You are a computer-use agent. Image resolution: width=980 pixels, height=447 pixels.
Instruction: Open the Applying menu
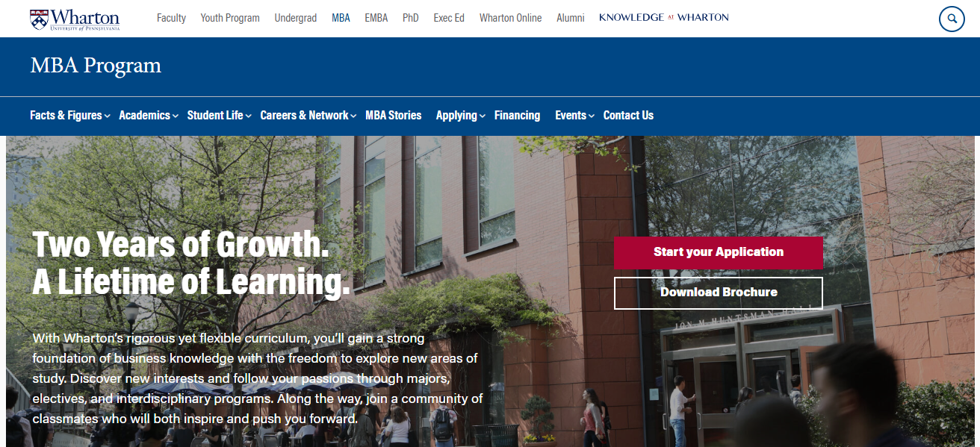click(456, 115)
